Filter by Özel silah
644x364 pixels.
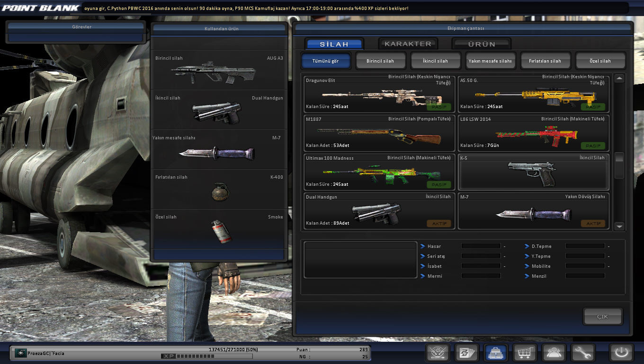click(600, 61)
